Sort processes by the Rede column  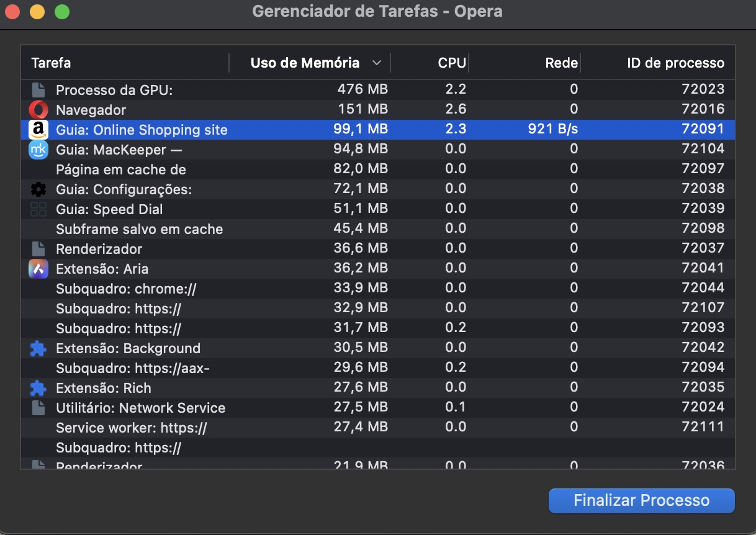pyautogui.click(x=562, y=63)
